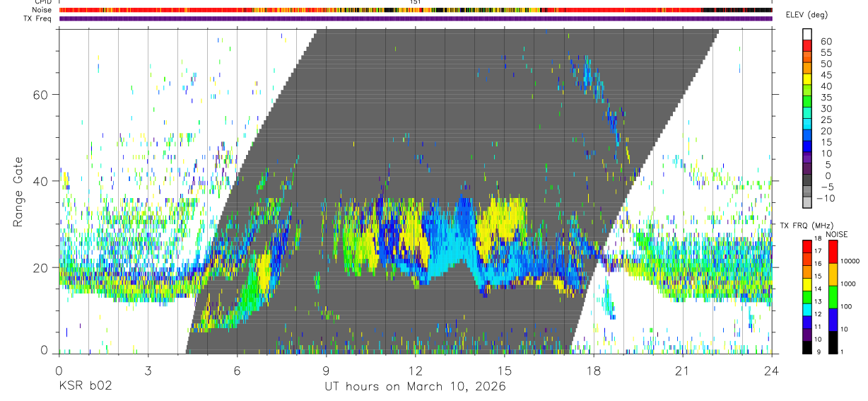Click the '24' tick on UT hours axis
868x401 pixels.
pyautogui.click(x=772, y=371)
